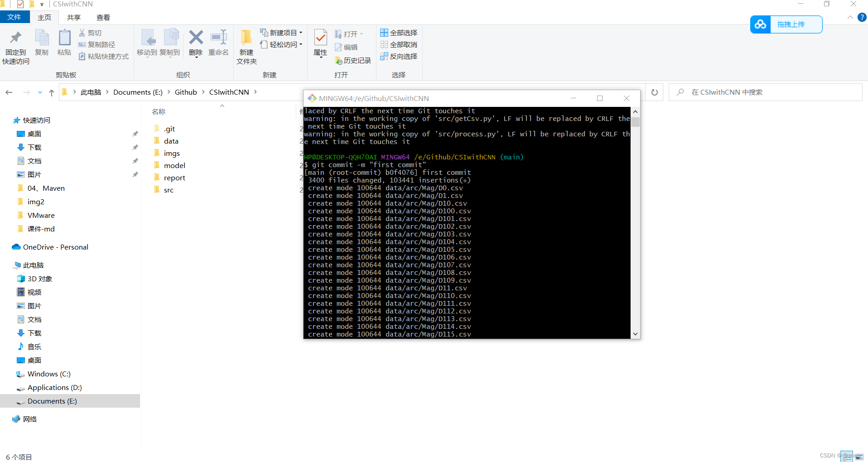868x462 pixels.
Task: Expand breadcrumb chevron after CSIwithCNN
Action: (x=255, y=92)
